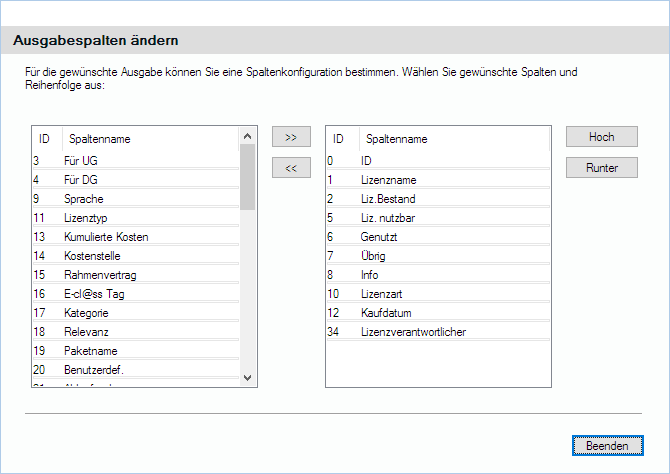Select the 'Kaufdatum' row

click(438, 313)
